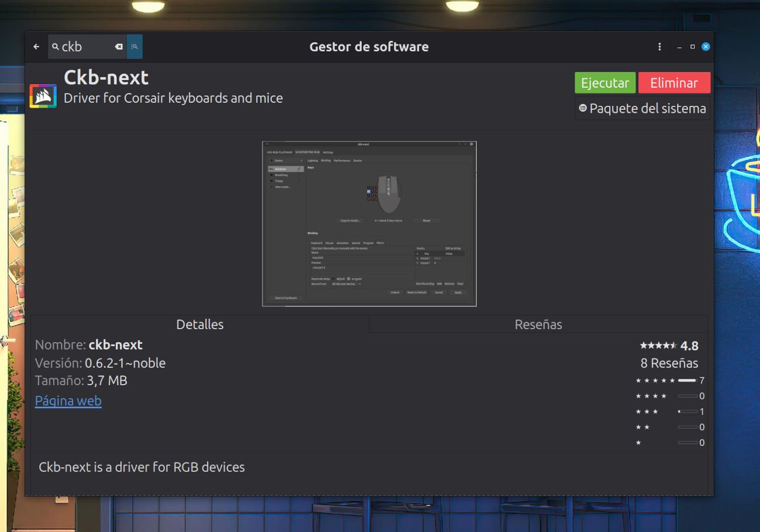Click the magnifier icon inside the search box
The height and width of the screenshot is (532, 760).
(x=56, y=46)
